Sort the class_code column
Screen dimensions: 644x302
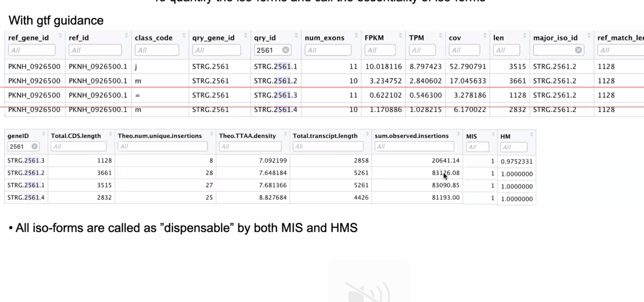(184, 36)
